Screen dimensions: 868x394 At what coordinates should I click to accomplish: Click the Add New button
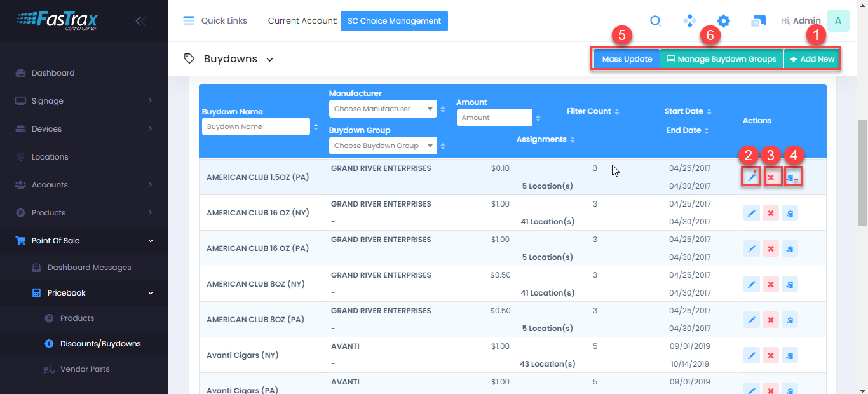point(812,59)
